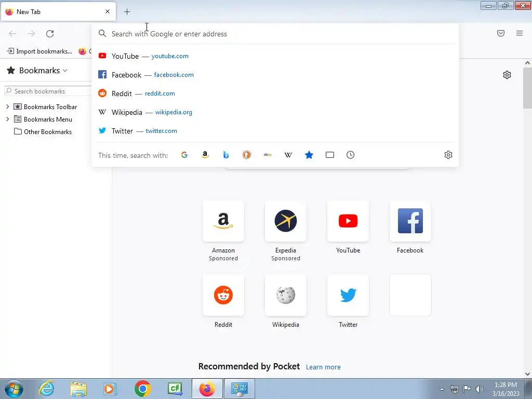Search this time with DuckDuckGo

coord(247,155)
